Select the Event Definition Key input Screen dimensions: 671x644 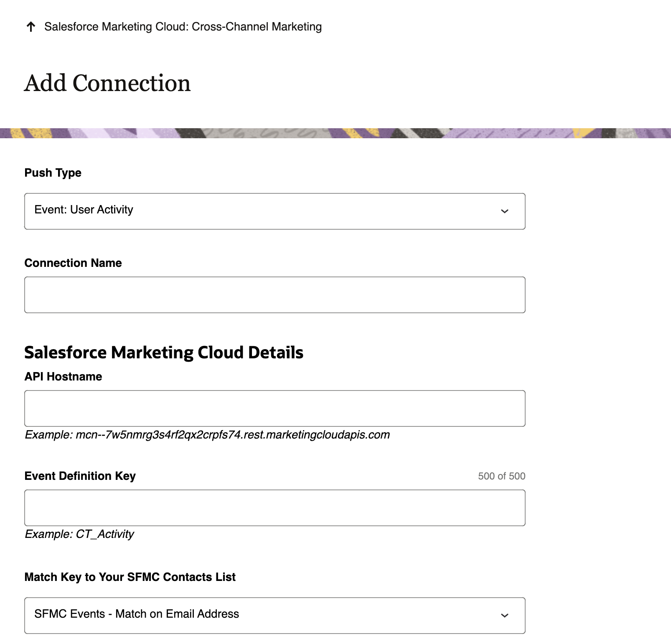coord(274,507)
